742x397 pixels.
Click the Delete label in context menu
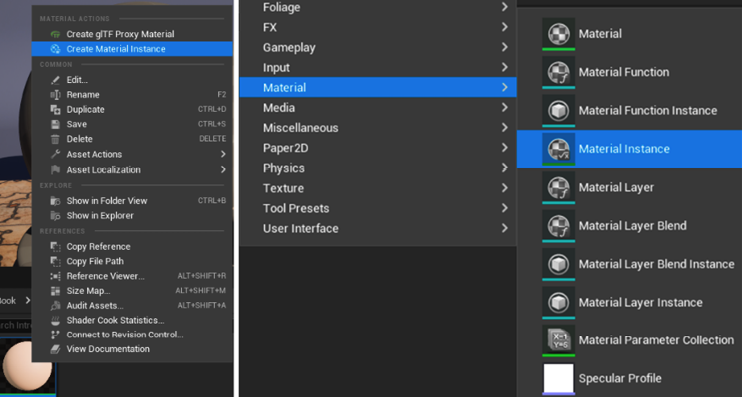tap(80, 139)
